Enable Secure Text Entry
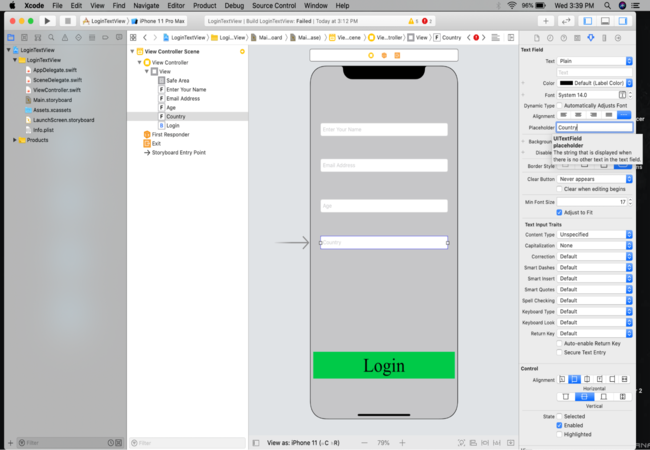Viewport: 650px width, 450px height. pos(559,353)
